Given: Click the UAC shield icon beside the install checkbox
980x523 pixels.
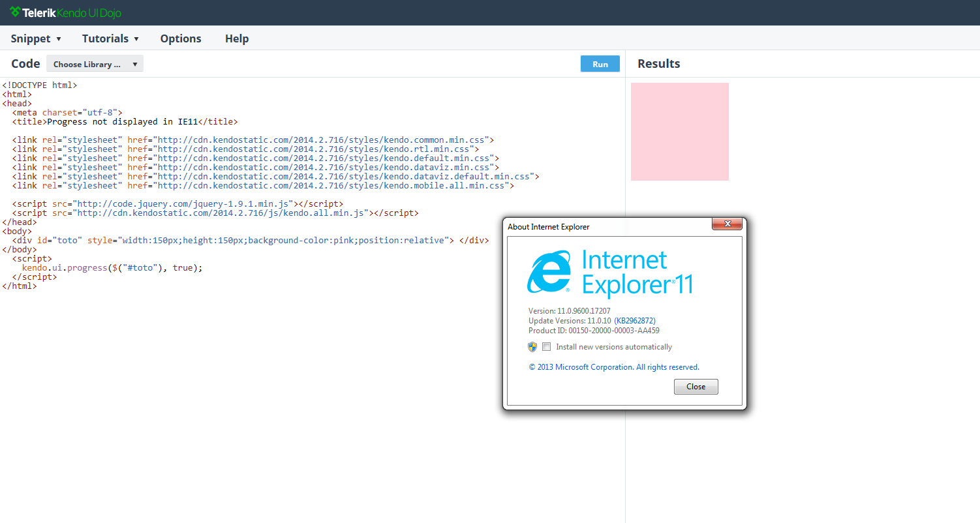Looking at the screenshot, I should click(x=532, y=347).
